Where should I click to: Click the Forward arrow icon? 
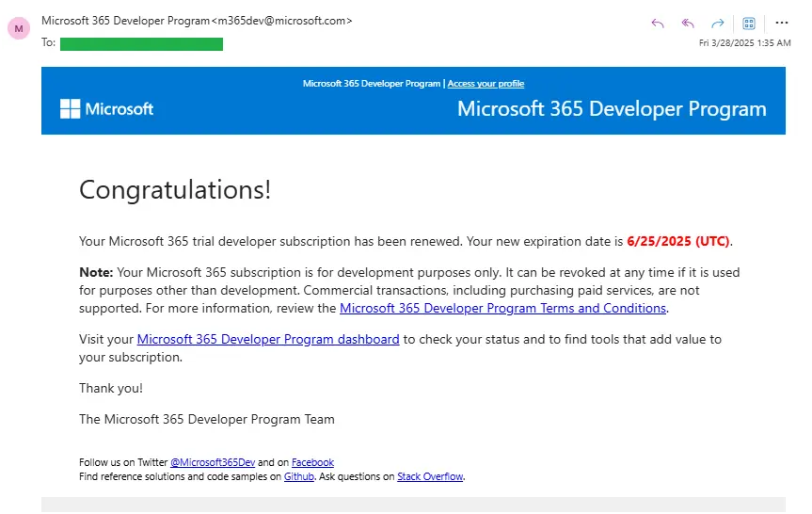pyautogui.click(x=718, y=24)
